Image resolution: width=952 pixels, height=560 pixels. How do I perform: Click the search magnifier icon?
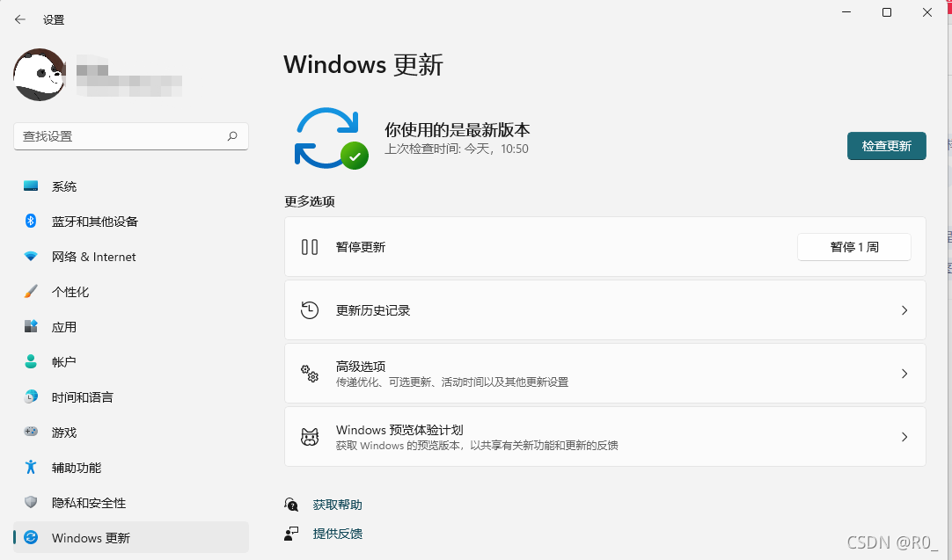pyautogui.click(x=232, y=136)
